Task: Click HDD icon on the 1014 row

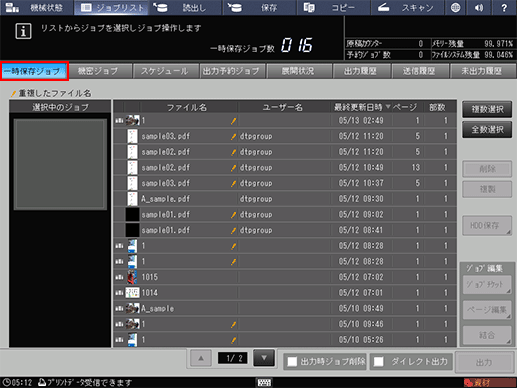Action: coord(119,293)
